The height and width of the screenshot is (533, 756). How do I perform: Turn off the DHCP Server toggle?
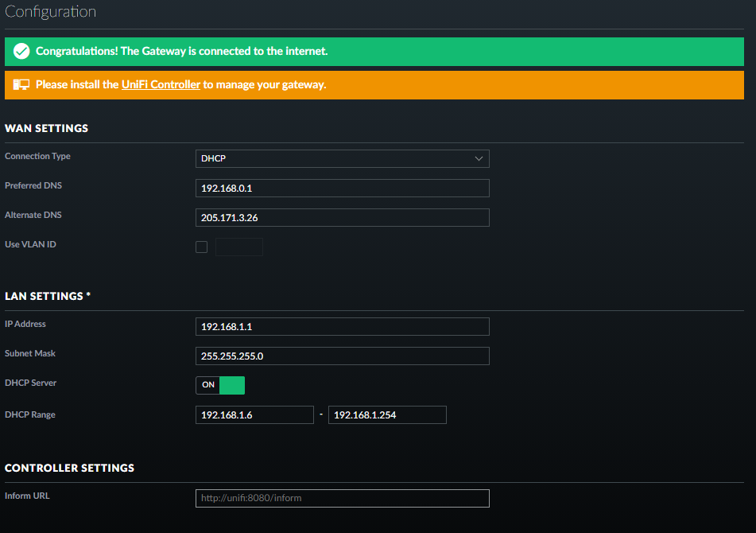[220, 385]
